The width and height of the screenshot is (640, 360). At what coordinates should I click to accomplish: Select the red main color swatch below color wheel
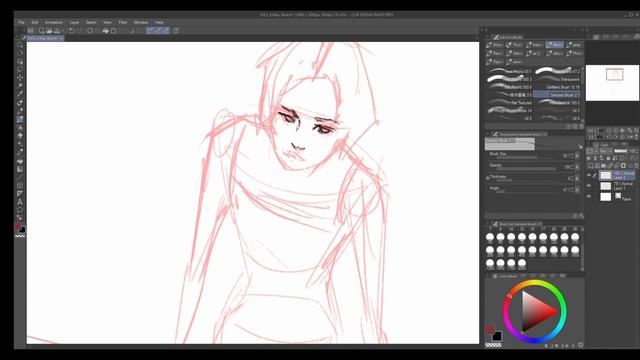(x=490, y=329)
